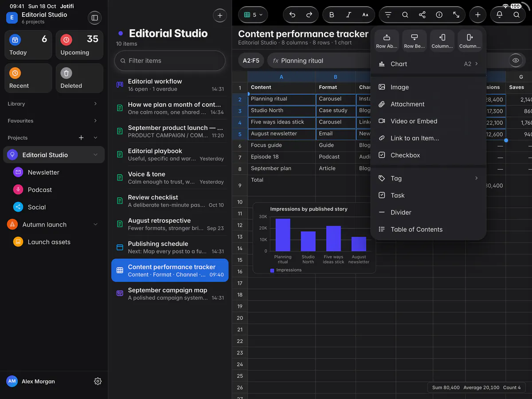Open the filter and sort icon
Image resolution: width=532 pixels, height=399 pixels.
tap(388, 15)
